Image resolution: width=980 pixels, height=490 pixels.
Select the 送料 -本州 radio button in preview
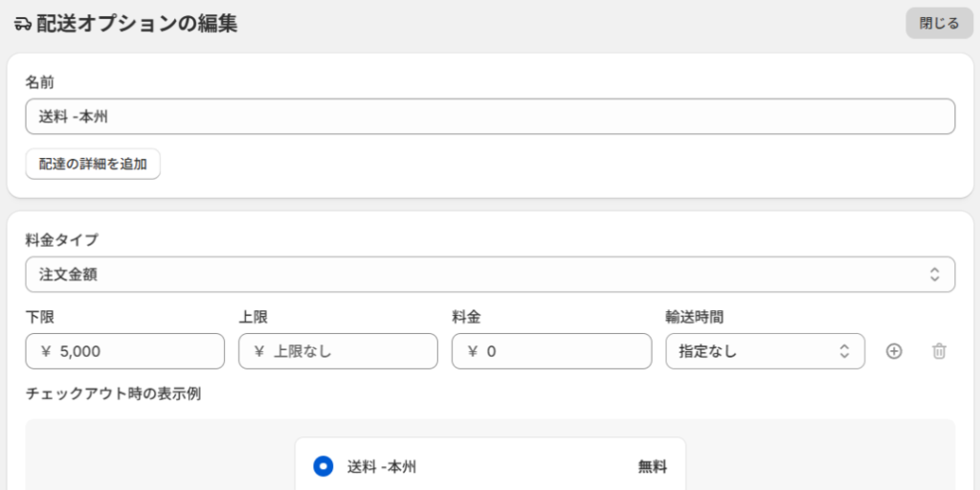[323, 466]
